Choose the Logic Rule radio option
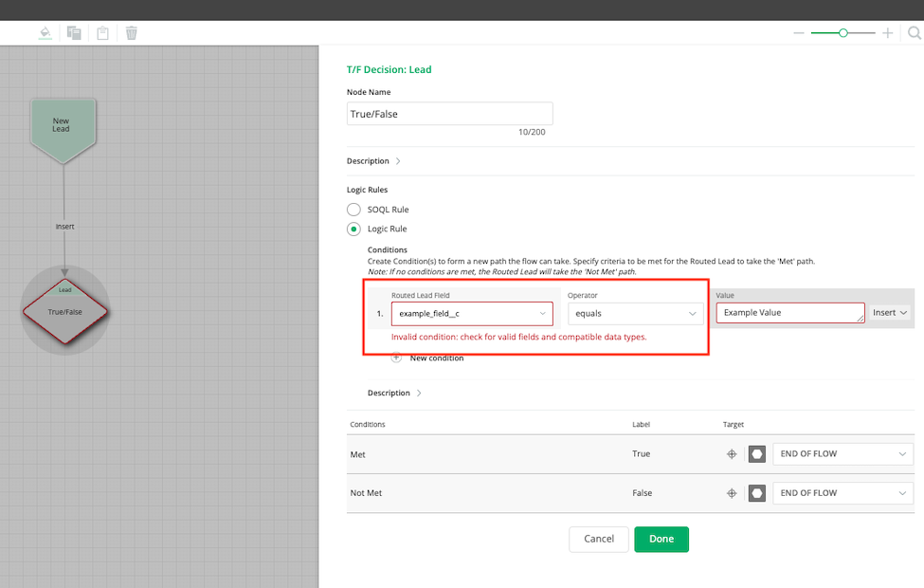This screenshot has height=588, width=924. [x=353, y=229]
